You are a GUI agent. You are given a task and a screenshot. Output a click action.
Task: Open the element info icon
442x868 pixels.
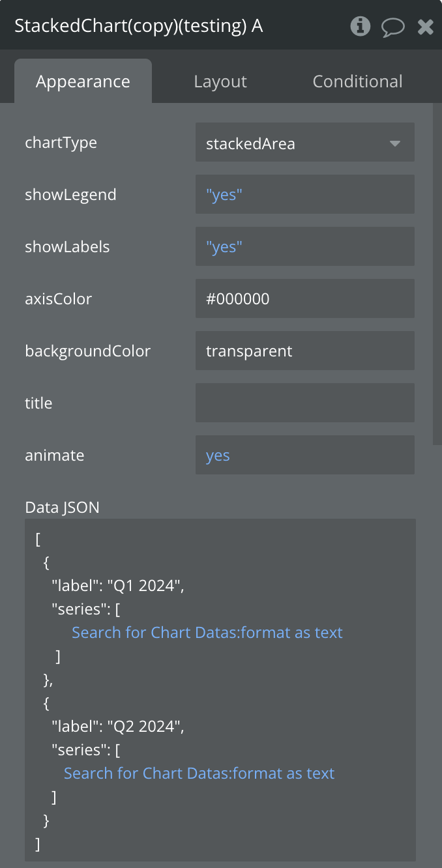(x=360, y=26)
